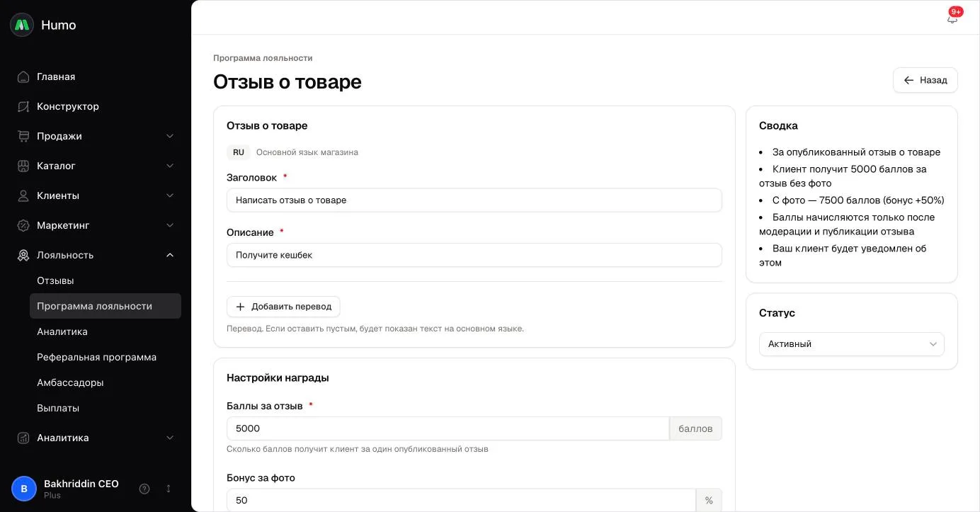The height and width of the screenshot is (512, 980).
Task: Click back arrow icon in Назад
Action: (x=909, y=80)
